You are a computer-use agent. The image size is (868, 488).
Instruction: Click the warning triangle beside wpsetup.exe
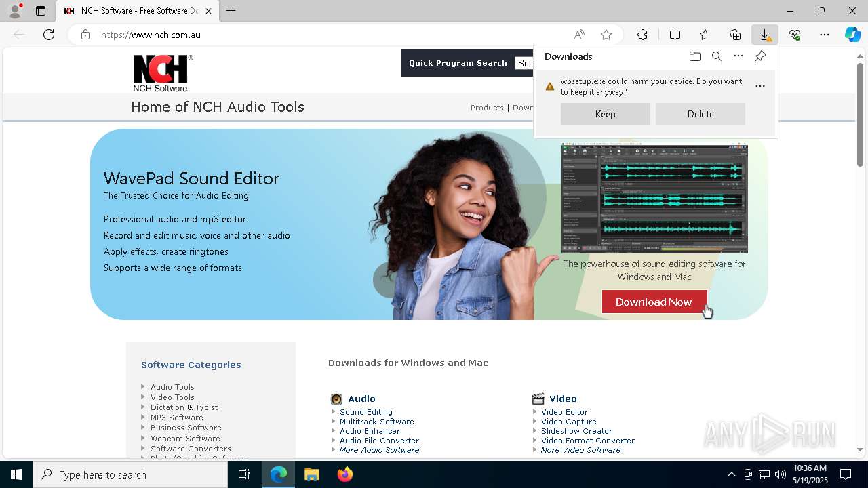coord(550,87)
